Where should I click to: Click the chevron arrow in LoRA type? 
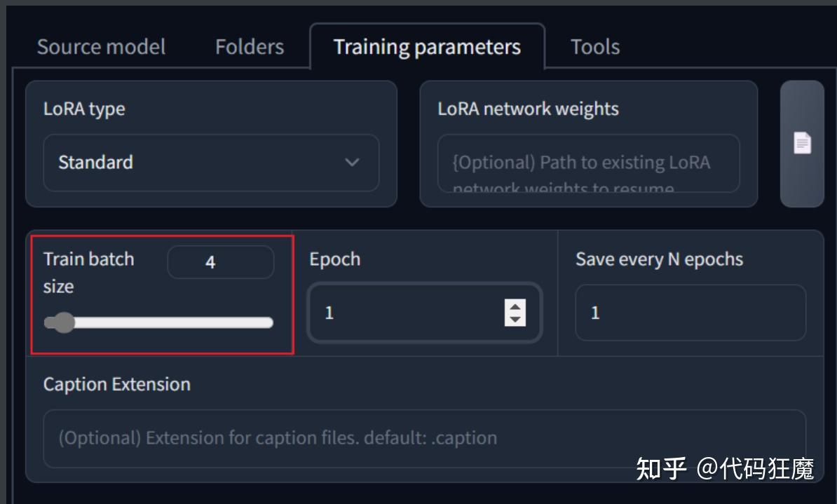(x=352, y=163)
